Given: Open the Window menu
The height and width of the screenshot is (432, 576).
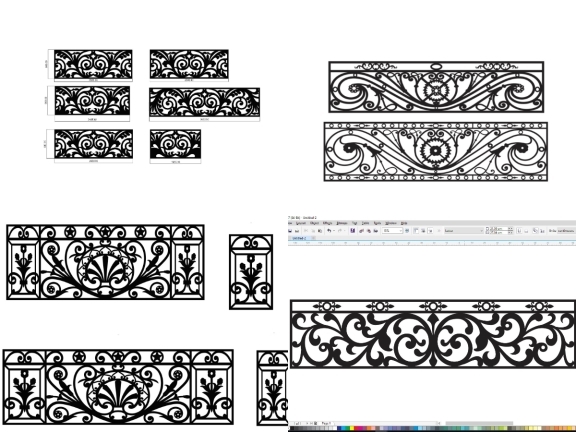Looking at the screenshot, I should coord(391,223).
